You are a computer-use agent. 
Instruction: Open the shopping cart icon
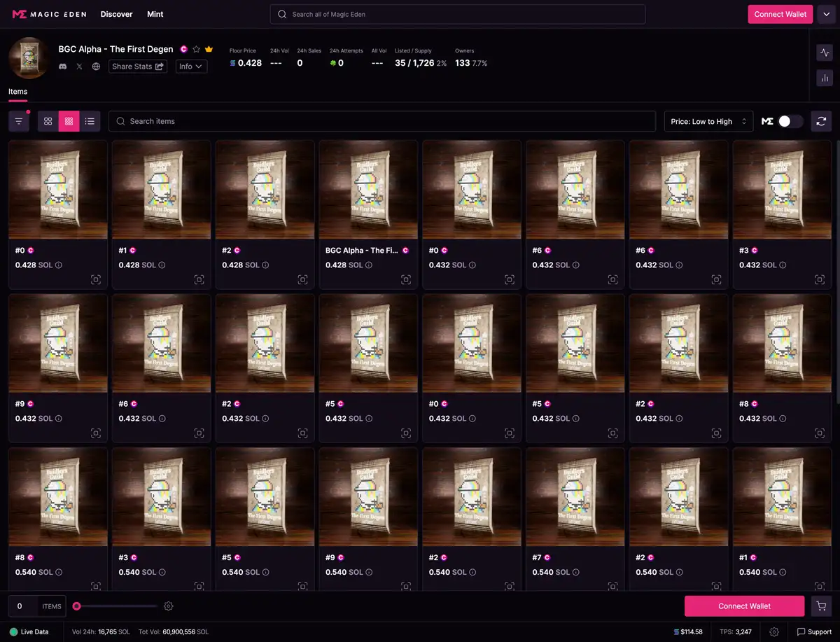click(821, 606)
